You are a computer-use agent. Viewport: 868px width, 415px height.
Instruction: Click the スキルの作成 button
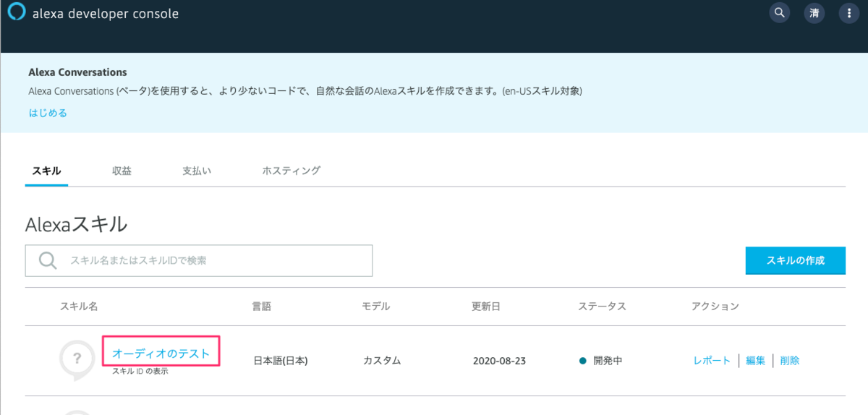796,260
